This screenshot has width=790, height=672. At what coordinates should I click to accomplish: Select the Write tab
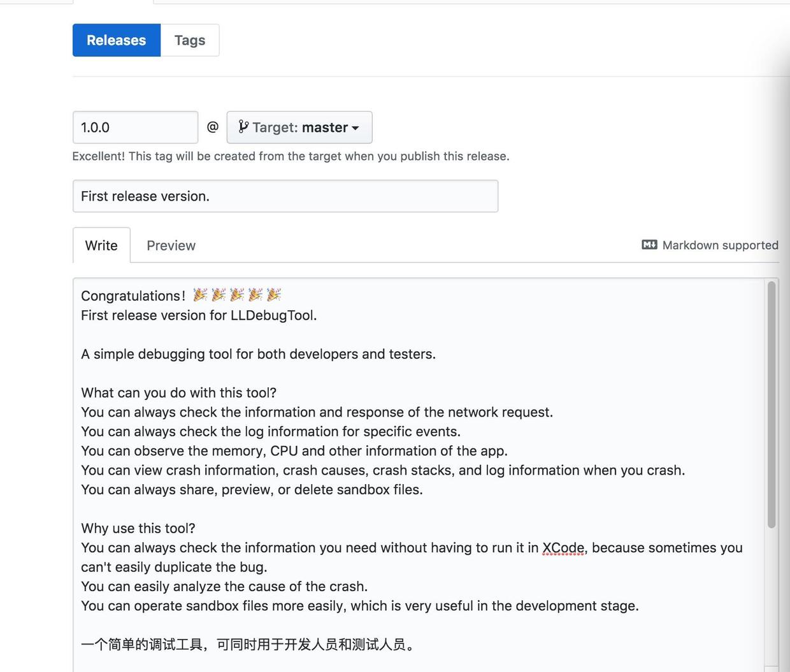point(101,245)
